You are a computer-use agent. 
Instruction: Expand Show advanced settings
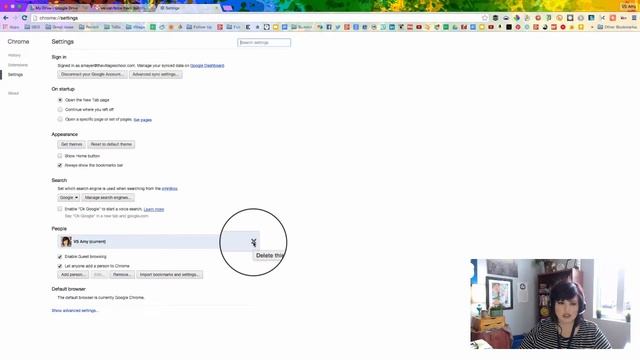coord(75,311)
